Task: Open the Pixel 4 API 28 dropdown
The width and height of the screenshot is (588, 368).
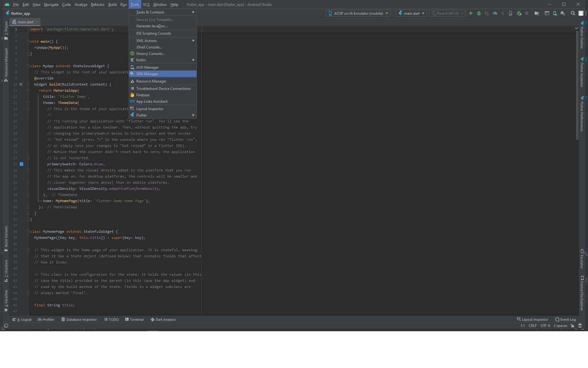Action: pyautogui.click(x=447, y=13)
